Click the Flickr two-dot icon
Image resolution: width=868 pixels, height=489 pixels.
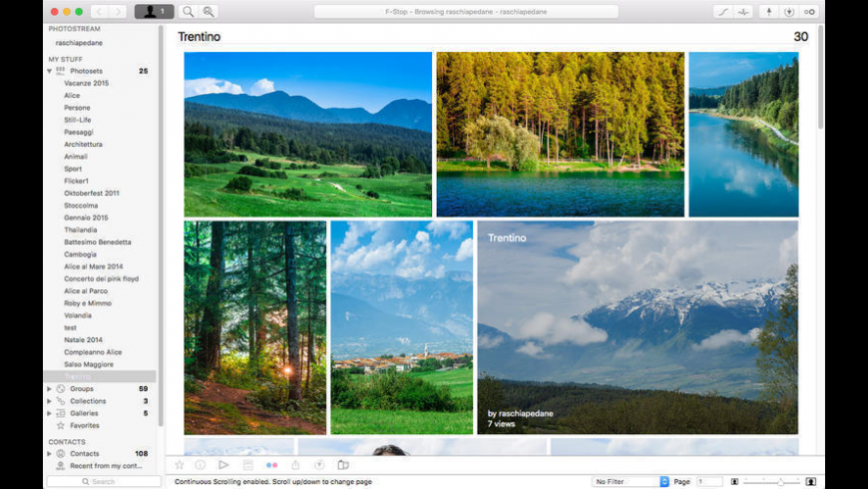point(271,465)
